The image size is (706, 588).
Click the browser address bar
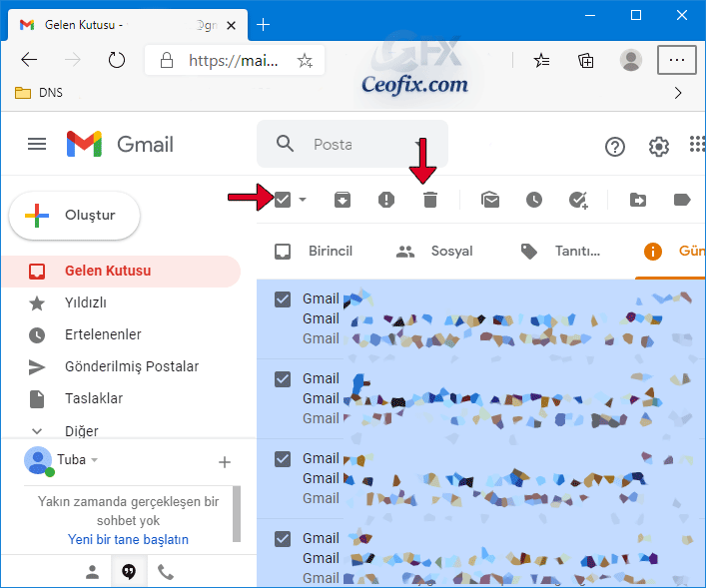coord(234,60)
